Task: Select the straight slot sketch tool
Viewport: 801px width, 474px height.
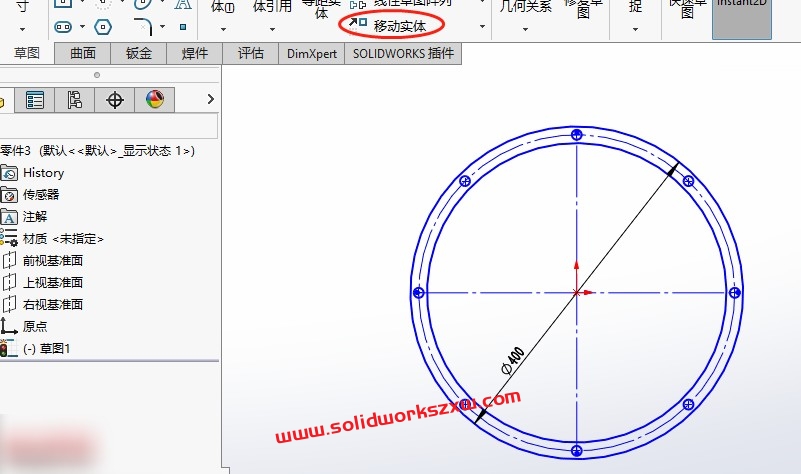Action: click(63, 27)
